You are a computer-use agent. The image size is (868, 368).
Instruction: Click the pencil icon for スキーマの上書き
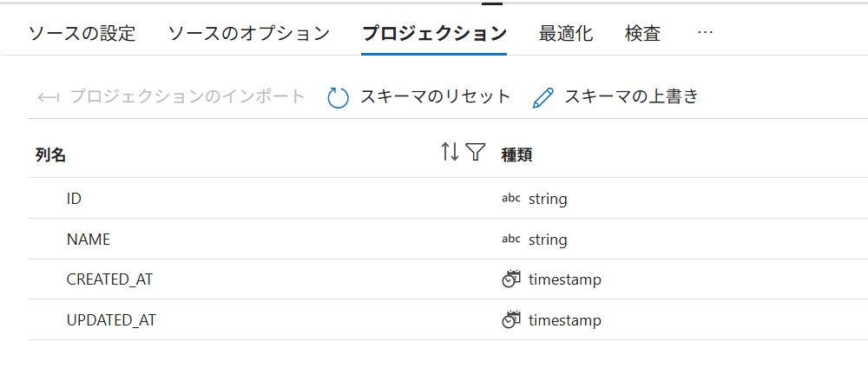(543, 98)
